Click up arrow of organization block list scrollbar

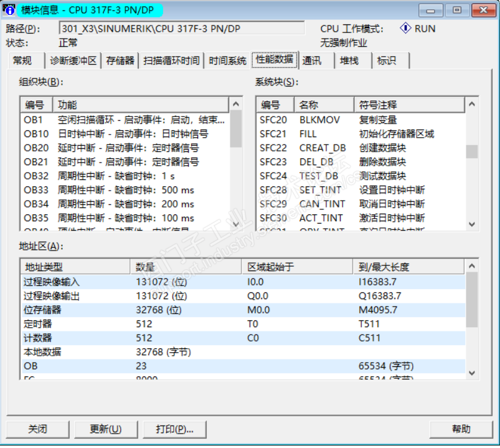(236, 104)
